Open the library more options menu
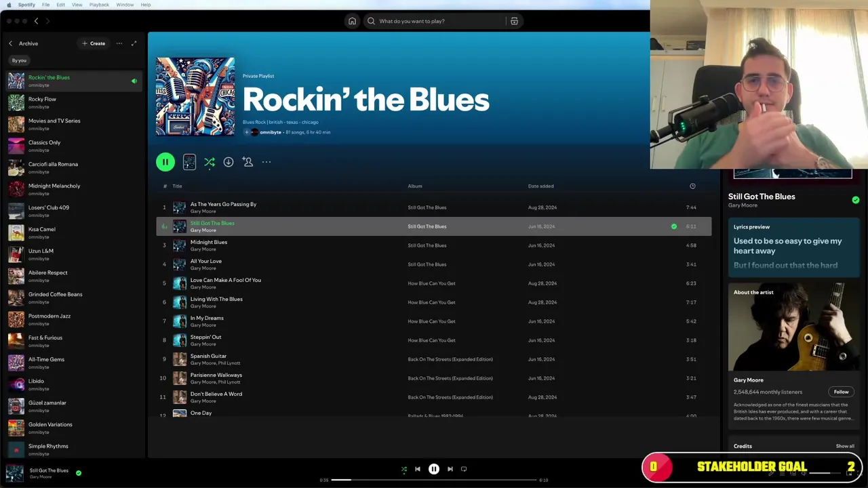Screen dimensions: 868x488 [x=119, y=43]
